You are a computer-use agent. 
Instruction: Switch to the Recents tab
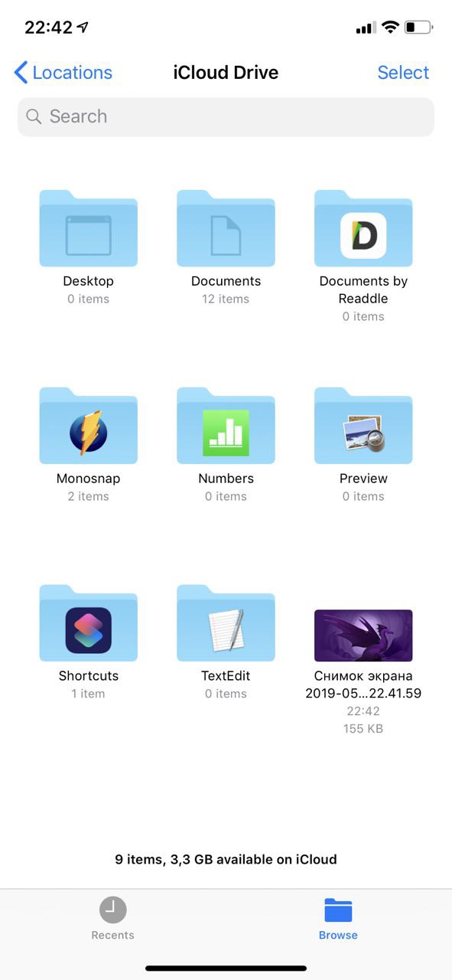112,919
